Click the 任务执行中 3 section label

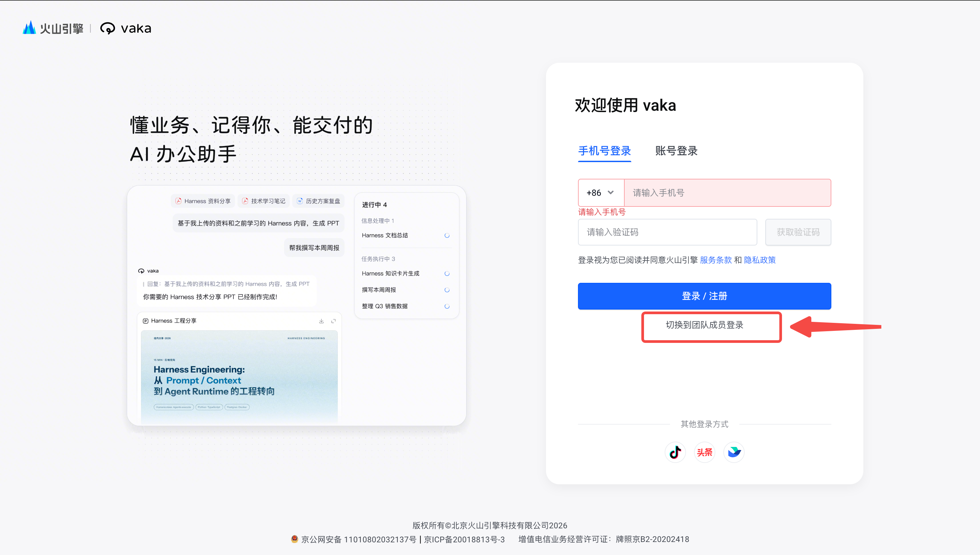click(378, 259)
